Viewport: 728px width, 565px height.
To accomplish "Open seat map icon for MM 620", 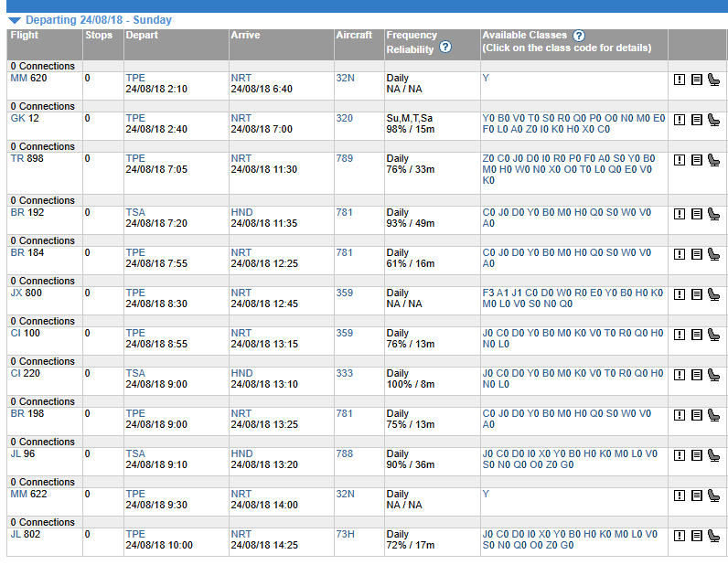I will pos(713,80).
